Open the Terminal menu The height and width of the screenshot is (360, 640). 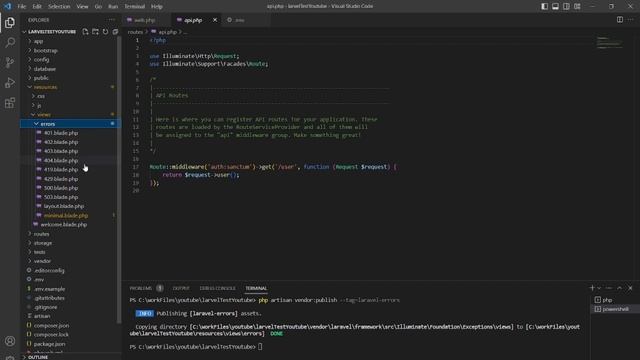coord(135,6)
